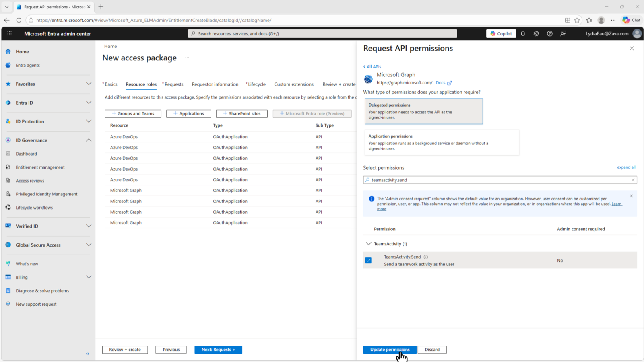Expand the ID Protection section

[x=89, y=121]
